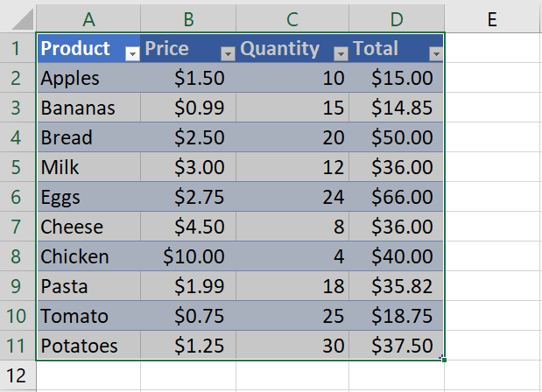The width and height of the screenshot is (542, 392).
Task: Select row 5 header
Action: (18, 167)
